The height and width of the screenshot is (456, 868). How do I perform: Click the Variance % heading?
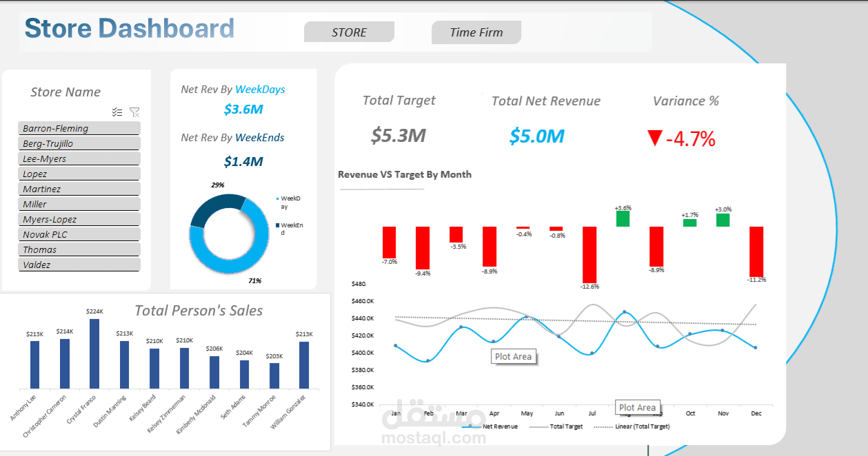click(x=686, y=101)
